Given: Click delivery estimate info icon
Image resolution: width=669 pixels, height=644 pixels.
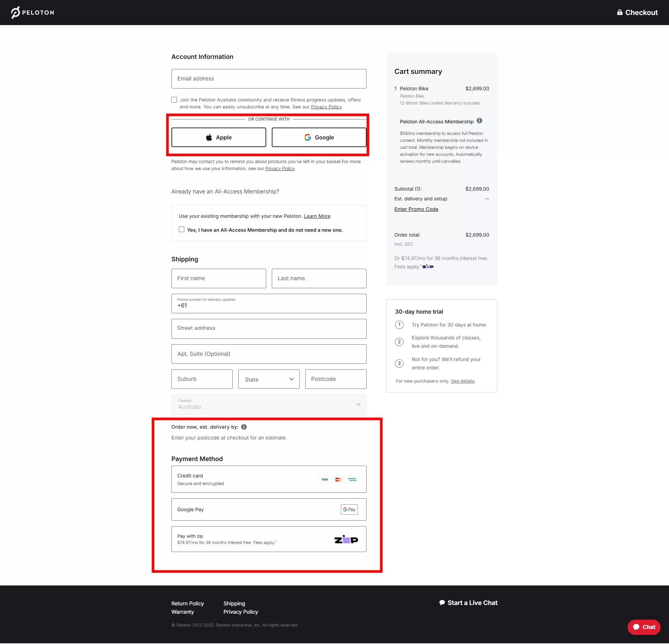Looking at the screenshot, I should point(244,427).
